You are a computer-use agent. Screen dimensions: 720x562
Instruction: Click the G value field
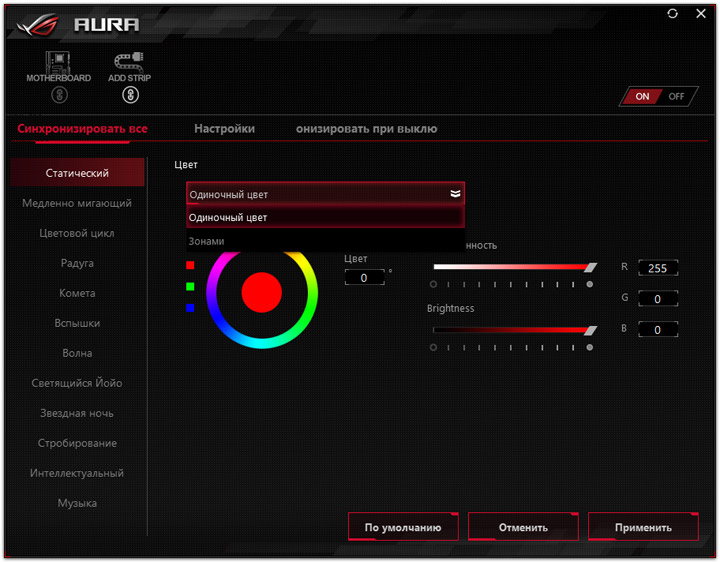(x=658, y=299)
